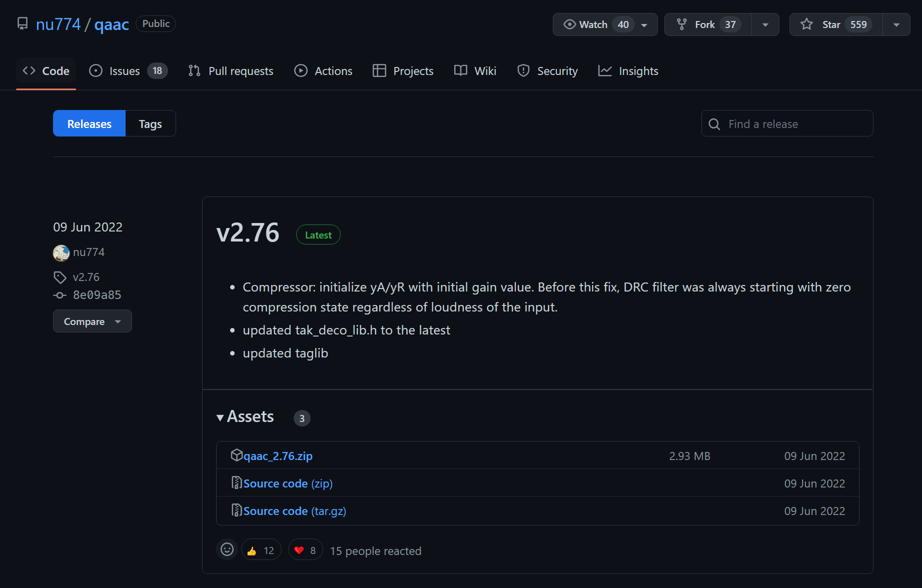The height and width of the screenshot is (588, 922).
Task: Open the v2.76 release title
Action: (x=248, y=233)
